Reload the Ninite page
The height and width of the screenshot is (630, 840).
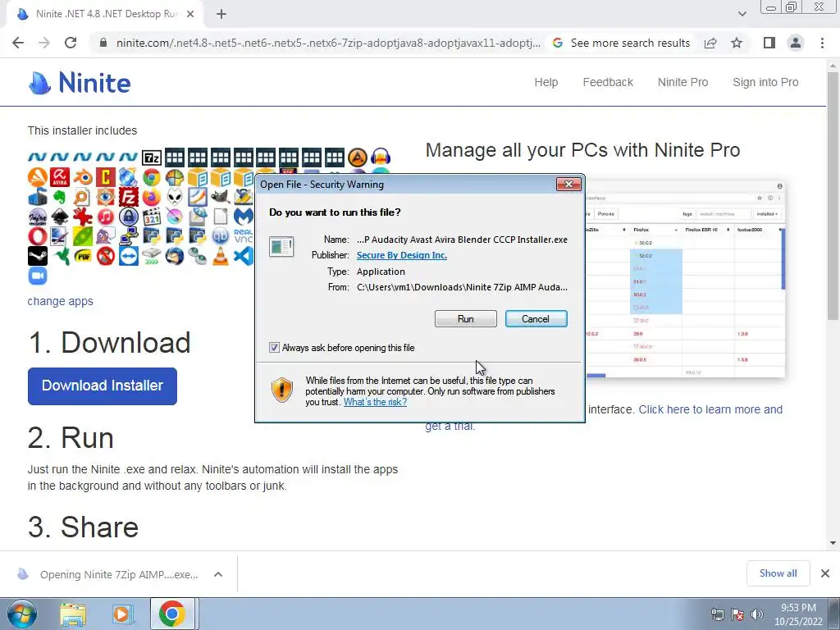point(71,43)
